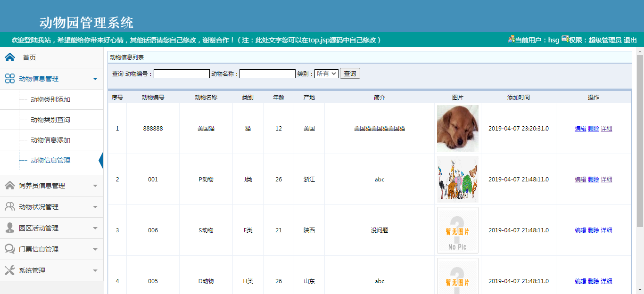Open 动物类别添加 submenu item
The image size is (644, 294).
pyautogui.click(x=50, y=99)
